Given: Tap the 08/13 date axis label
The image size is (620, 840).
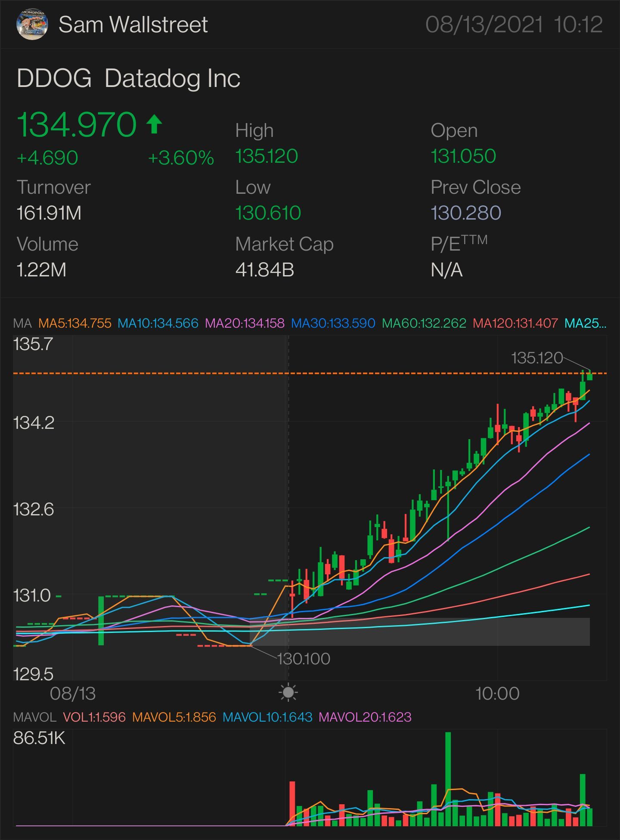Looking at the screenshot, I should (x=73, y=693).
